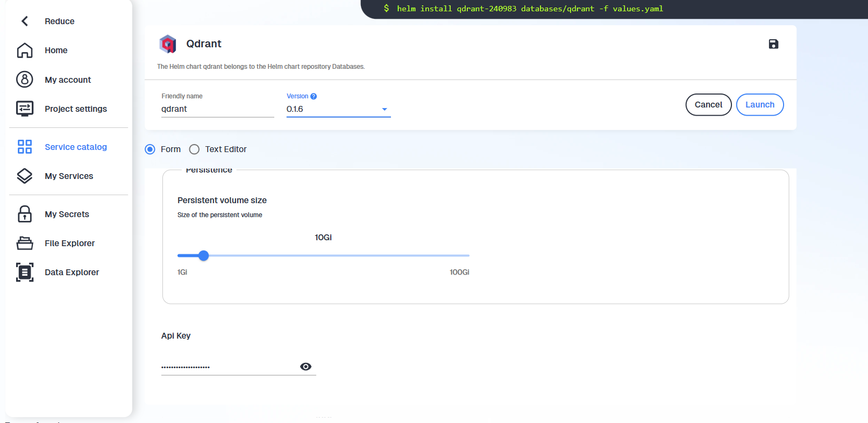Click the File Explorer drawer icon

pos(25,243)
